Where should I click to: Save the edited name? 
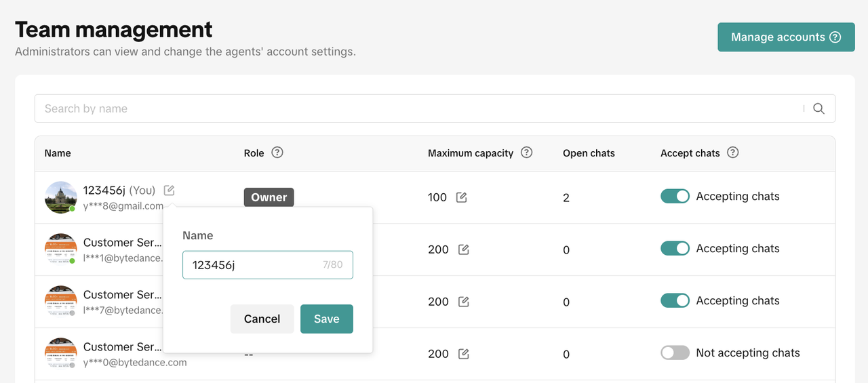coord(326,319)
